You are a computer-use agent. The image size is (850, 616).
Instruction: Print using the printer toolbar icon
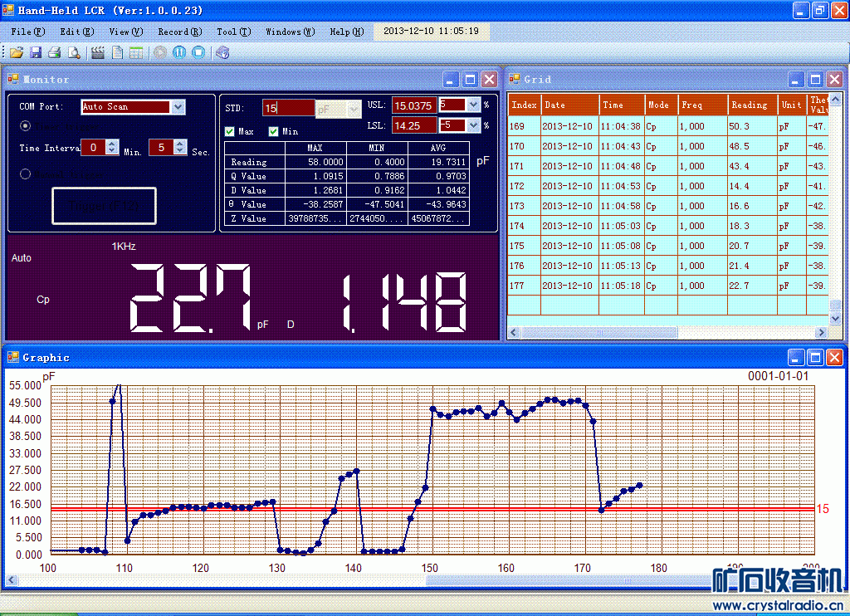pyautogui.click(x=55, y=52)
